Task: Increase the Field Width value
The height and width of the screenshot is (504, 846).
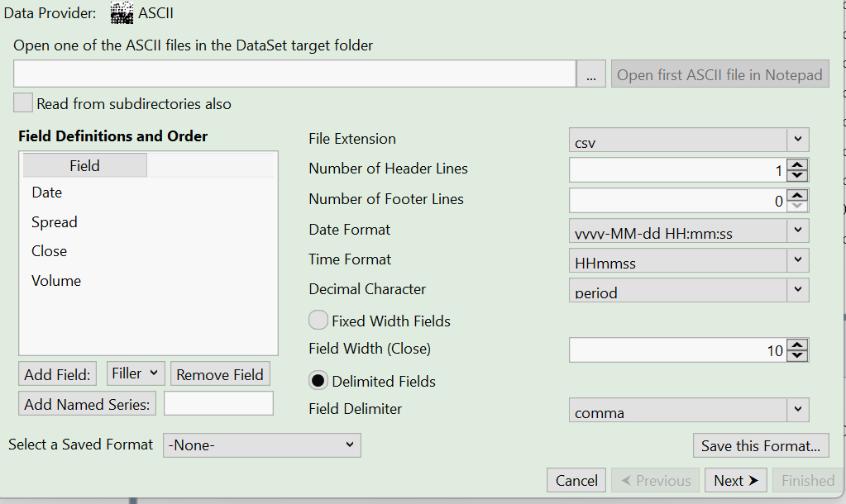Action: point(797,345)
